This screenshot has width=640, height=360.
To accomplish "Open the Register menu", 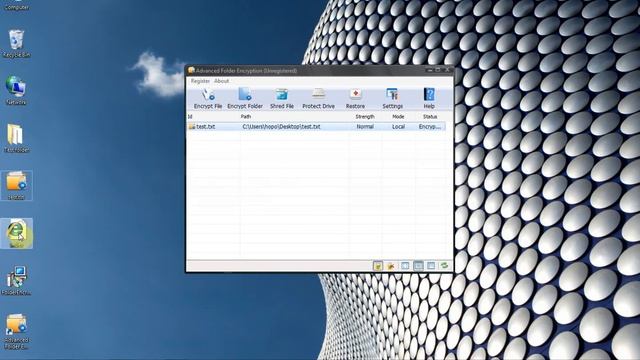I will click(200, 81).
